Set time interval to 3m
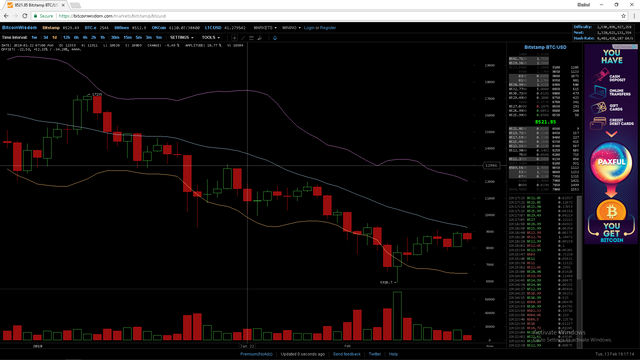 [149, 38]
